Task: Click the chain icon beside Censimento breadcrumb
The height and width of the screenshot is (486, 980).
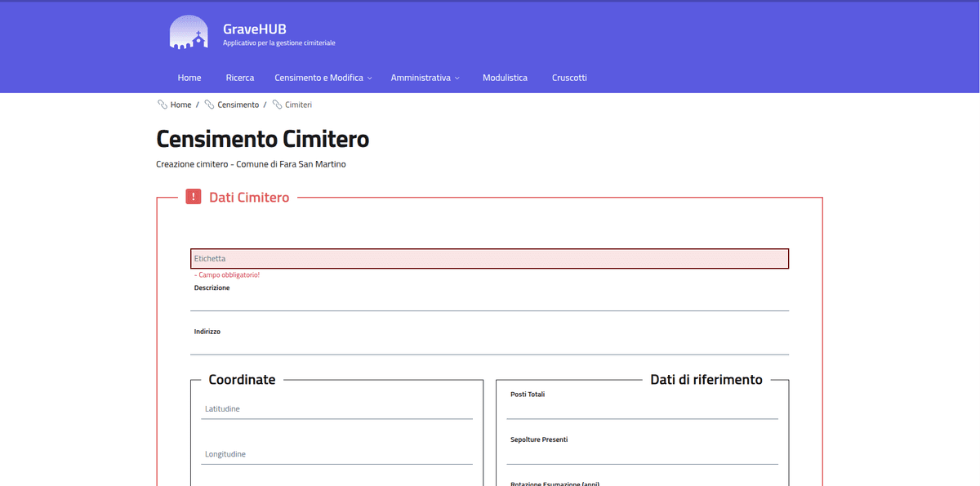Action: (x=210, y=105)
